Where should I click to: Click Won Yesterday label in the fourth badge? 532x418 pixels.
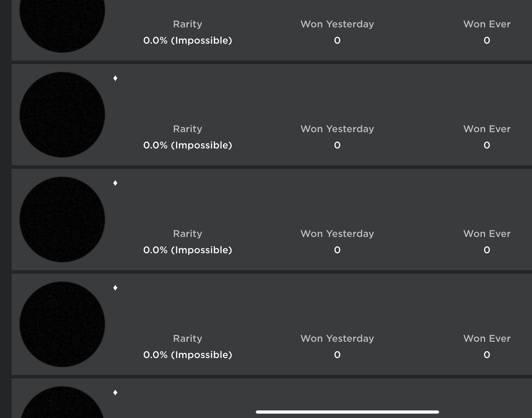point(337,339)
